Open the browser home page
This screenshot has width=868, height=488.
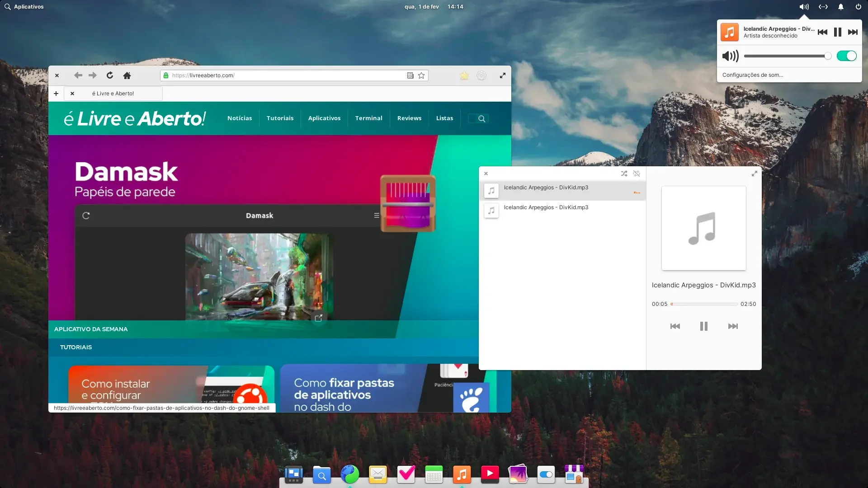127,75
